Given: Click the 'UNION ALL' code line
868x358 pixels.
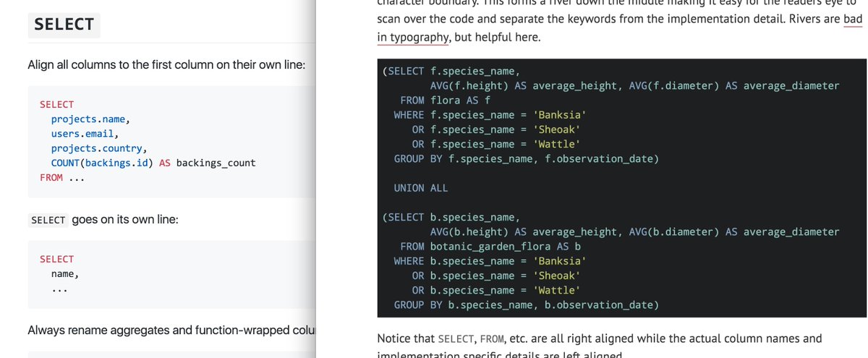Looking at the screenshot, I should click(x=421, y=188).
